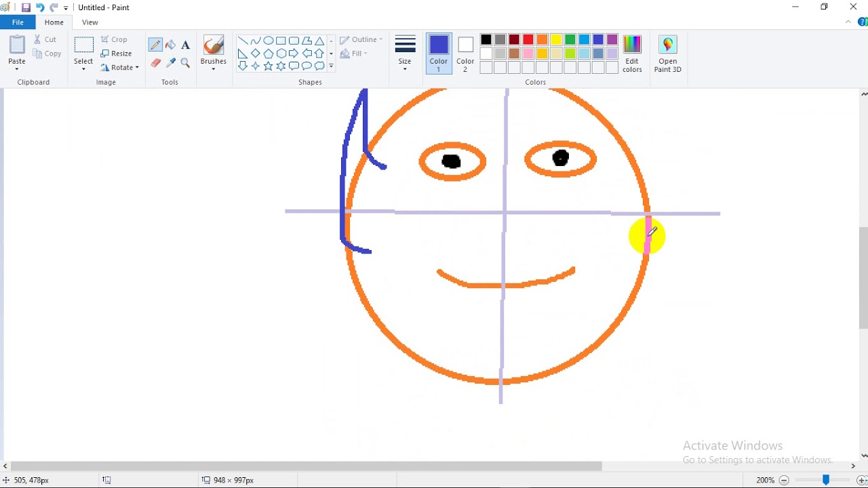Click the Cut scissors icon
This screenshot has height=488, width=868.
[x=38, y=39]
